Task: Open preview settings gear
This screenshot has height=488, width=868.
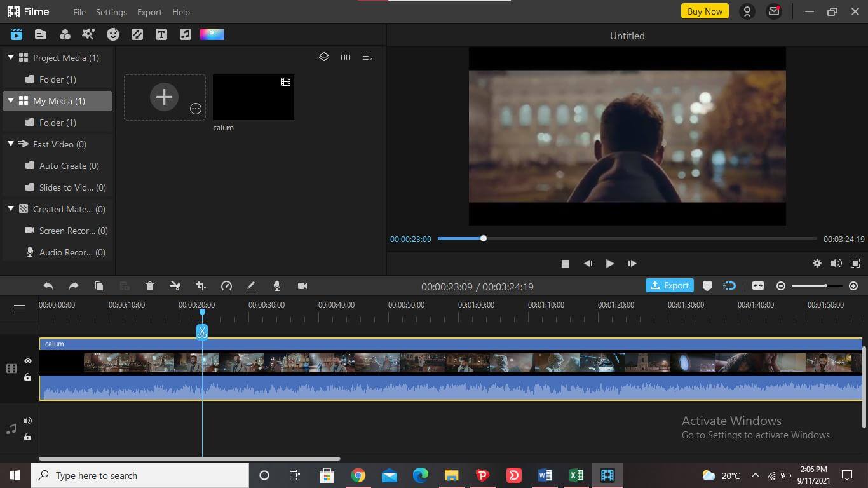Action: coord(817,263)
